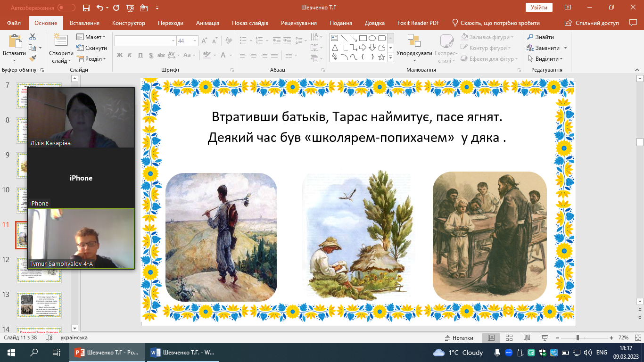Image resolution: width=644 pixels, height=362 pixels.
Task: Click the justify text alignment icon
Action: [275, 55]
